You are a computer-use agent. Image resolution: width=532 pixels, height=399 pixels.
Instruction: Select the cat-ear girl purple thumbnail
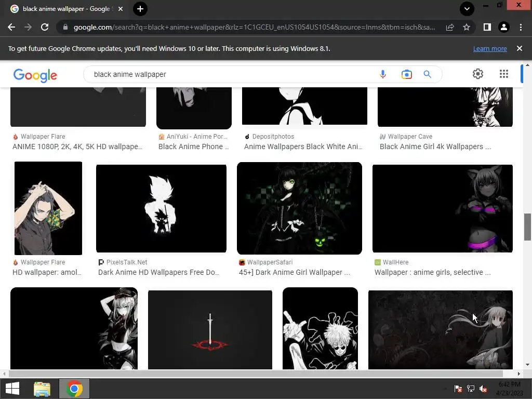(443, 208)
